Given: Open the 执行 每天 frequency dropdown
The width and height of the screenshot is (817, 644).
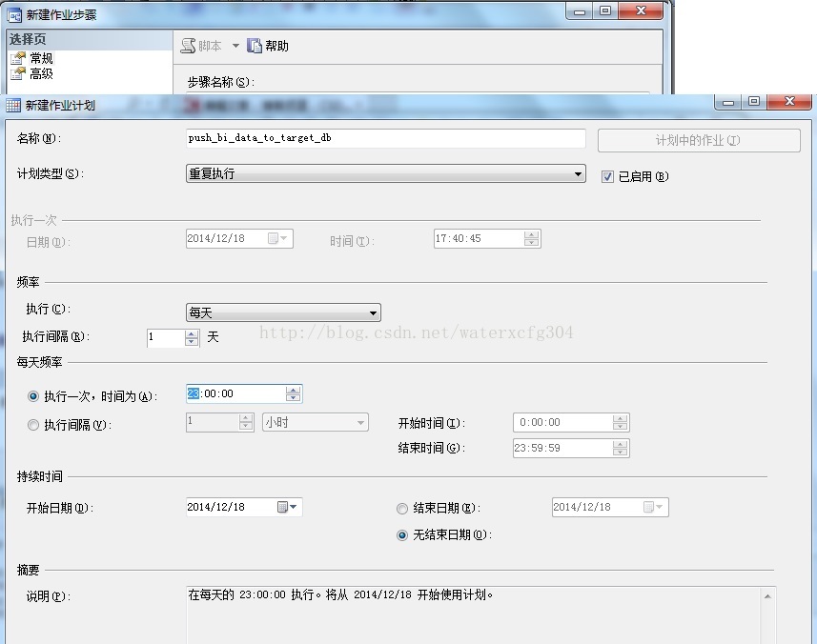Looking at the screenshot, I should 283,312.
